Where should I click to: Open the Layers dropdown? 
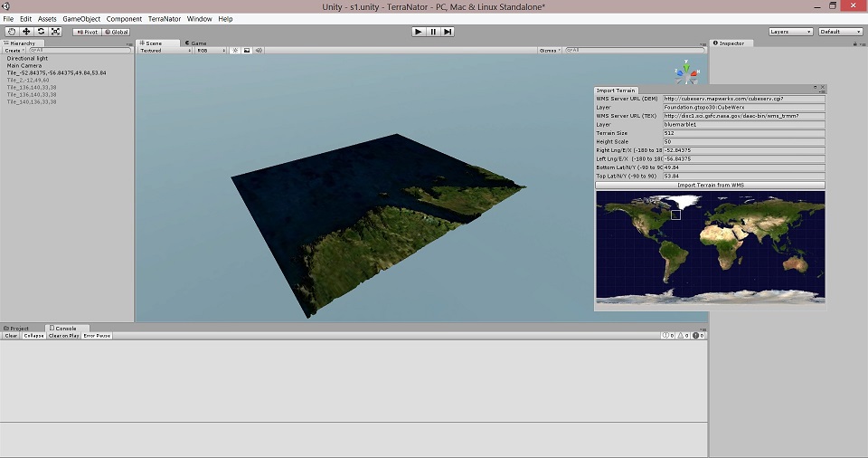pos(790,32)
